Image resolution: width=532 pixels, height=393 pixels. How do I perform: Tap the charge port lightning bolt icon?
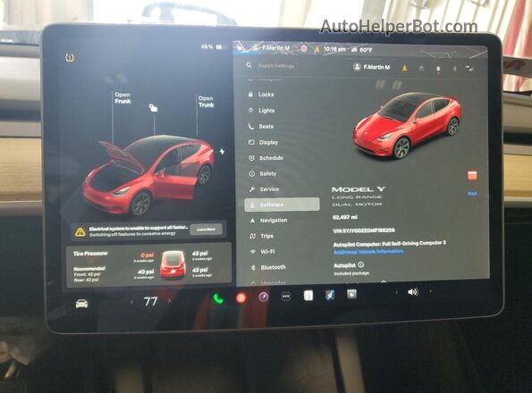[x=222, y=151]
